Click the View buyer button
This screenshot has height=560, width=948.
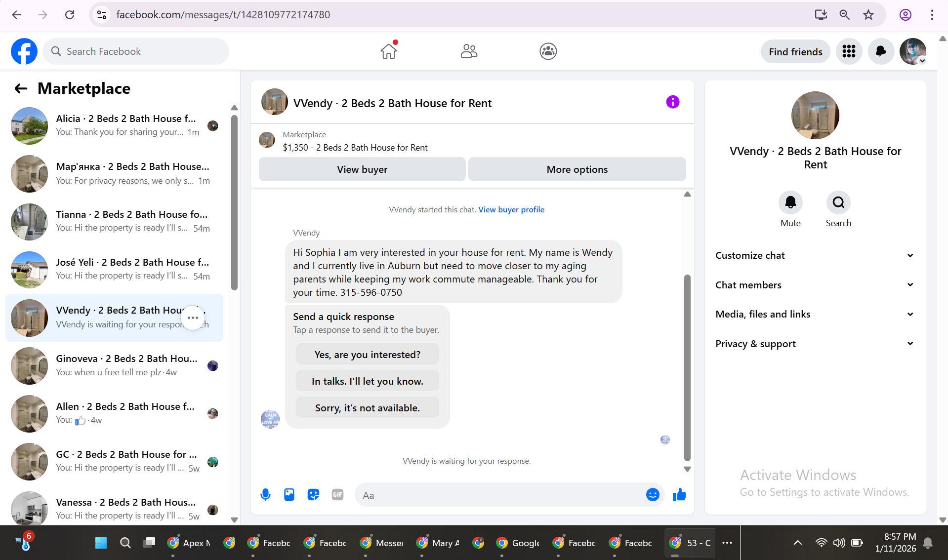point(362,169)
